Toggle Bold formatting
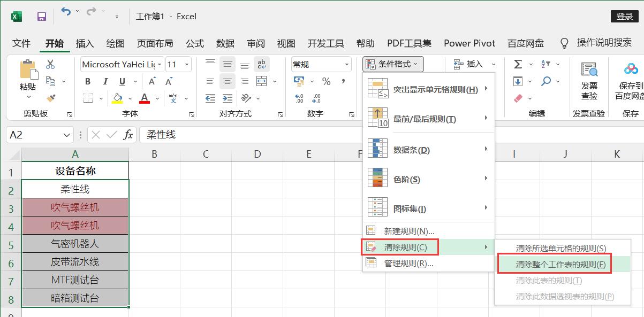Viewport: 644px width, 317px height. click(x=88, y=81)
